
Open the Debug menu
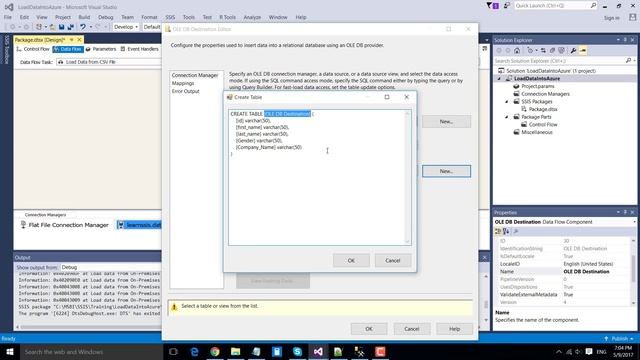coord(105,17)
